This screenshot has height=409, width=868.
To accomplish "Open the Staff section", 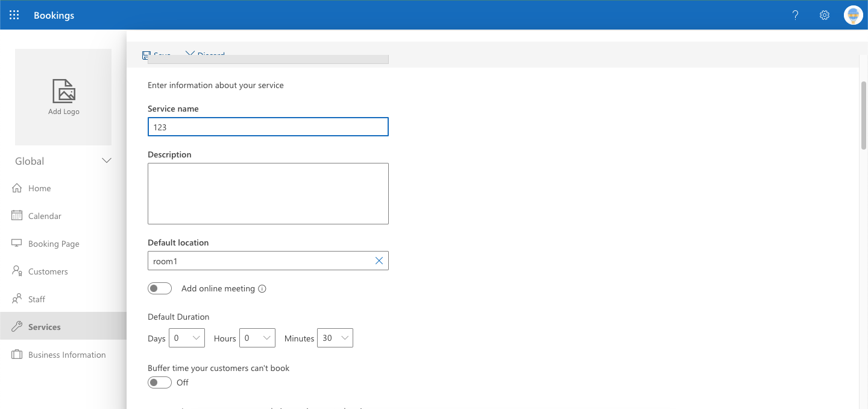I will (x=63, y=299).
